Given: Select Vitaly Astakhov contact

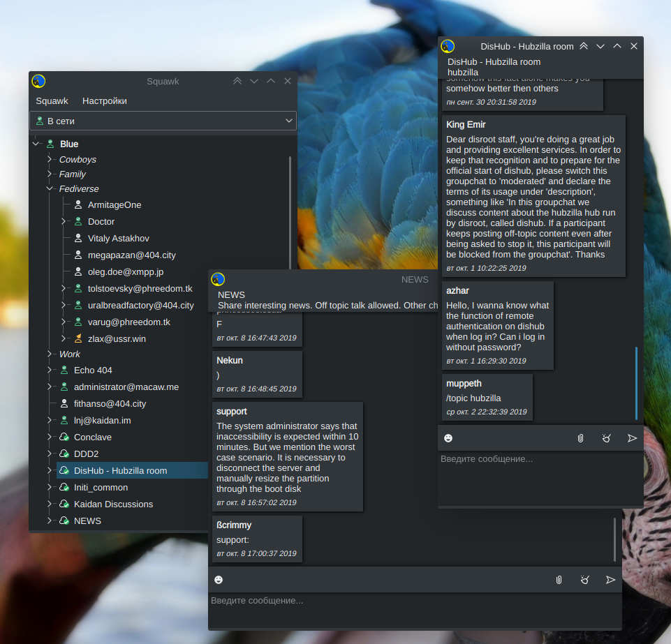Looking at the screenshot, I should coord(118,238).
